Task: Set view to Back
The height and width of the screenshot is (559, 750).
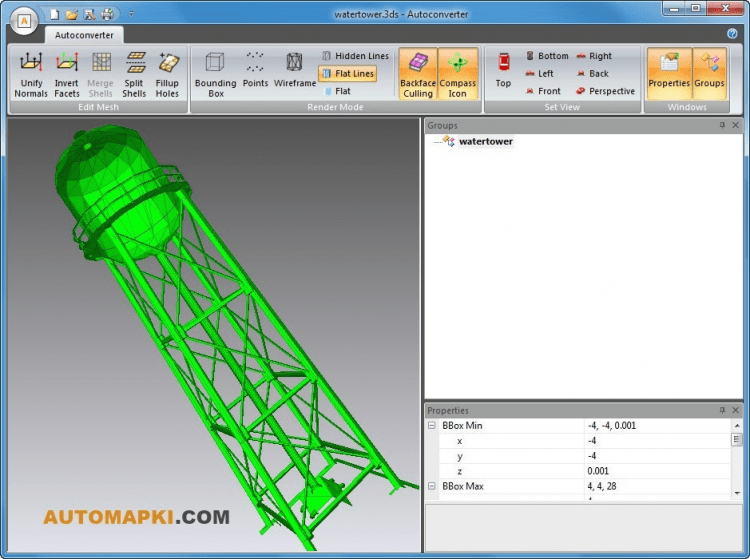Action: [x=593, y=74]
